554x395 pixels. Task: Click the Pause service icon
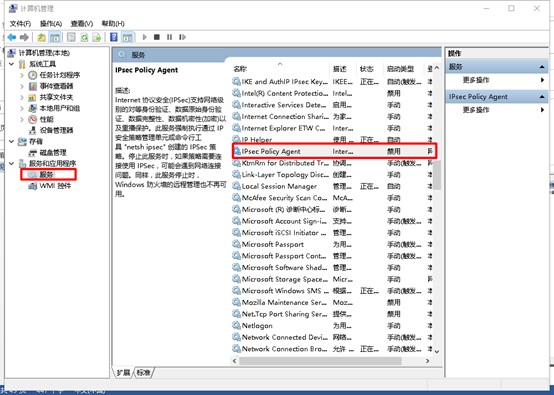click(170, 37)
